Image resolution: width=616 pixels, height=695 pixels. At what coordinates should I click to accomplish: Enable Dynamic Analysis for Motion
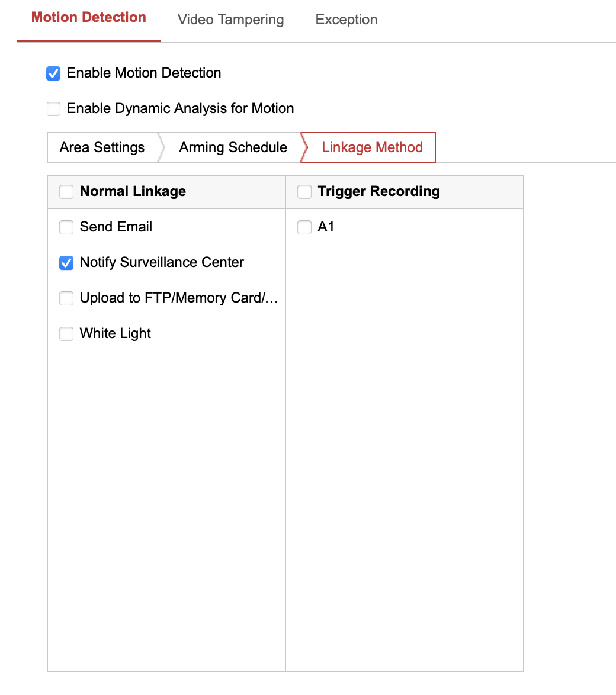click(x=53, y=109)
